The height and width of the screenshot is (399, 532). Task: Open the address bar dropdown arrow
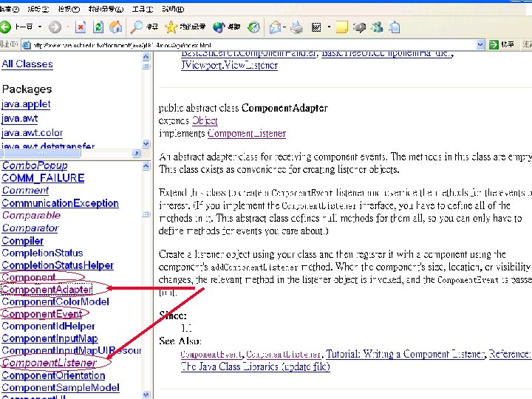pos(480,44)
